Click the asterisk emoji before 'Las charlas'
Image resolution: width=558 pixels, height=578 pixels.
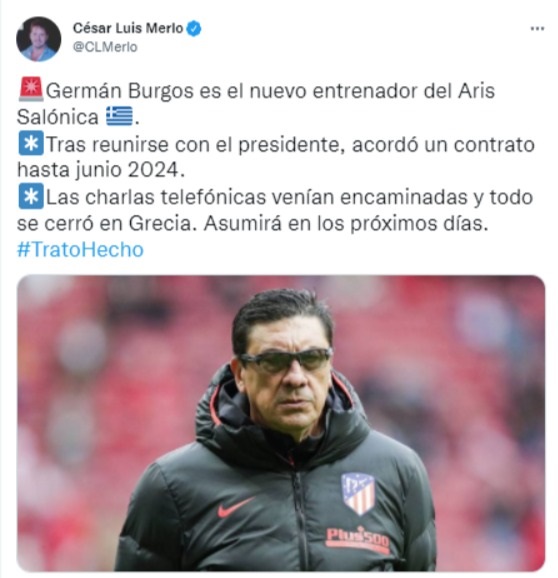click(31, 196)
